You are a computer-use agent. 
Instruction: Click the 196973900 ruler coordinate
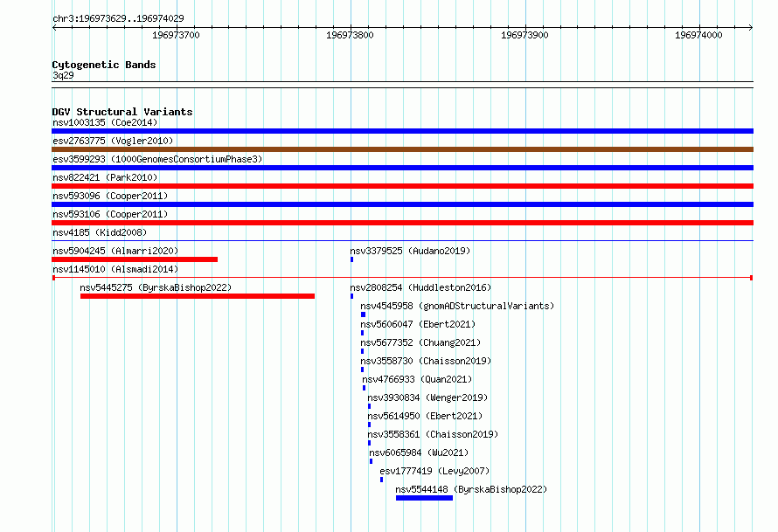point(524,35)
